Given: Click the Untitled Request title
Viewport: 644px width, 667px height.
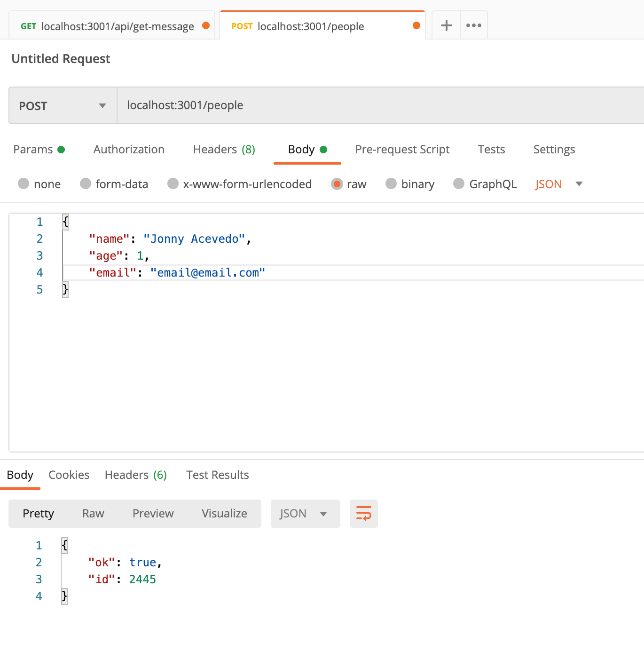Looking at the screenshot, I should click(61, 59).
